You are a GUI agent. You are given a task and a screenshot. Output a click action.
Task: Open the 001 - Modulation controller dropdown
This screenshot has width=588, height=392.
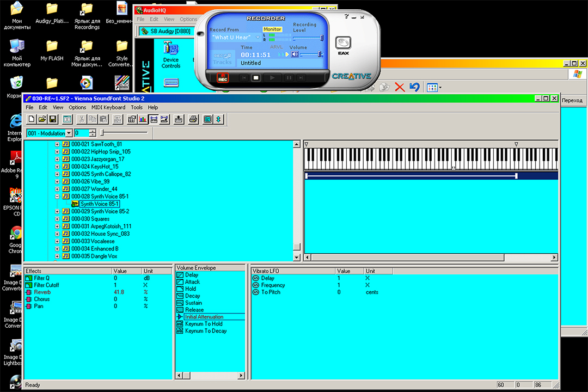coord(69,133)
